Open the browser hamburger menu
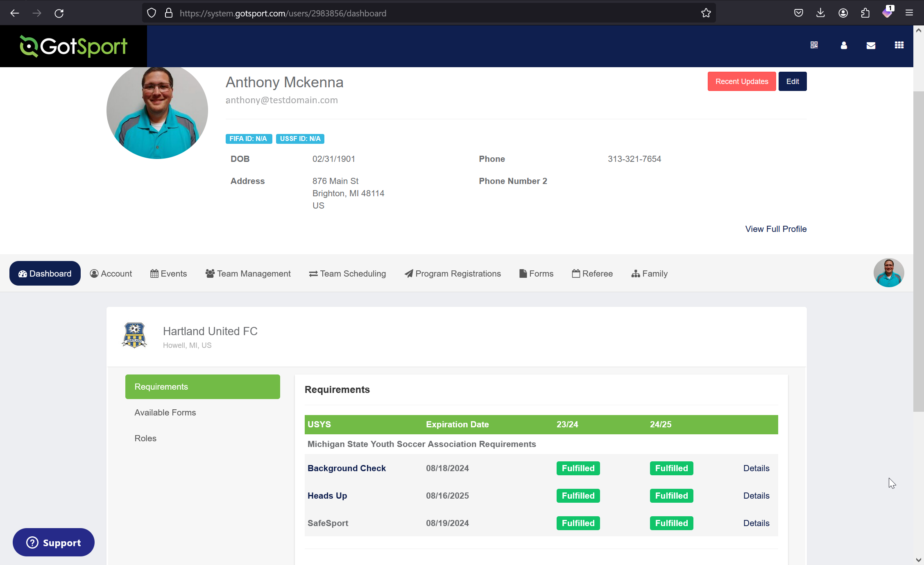 (x=909, y=13)
